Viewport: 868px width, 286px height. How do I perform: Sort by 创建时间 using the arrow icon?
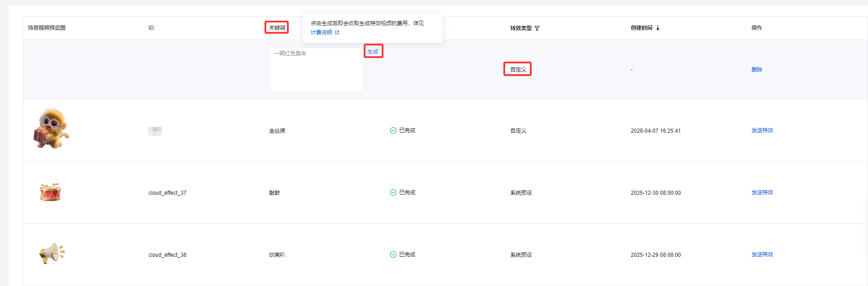point(658,28)
